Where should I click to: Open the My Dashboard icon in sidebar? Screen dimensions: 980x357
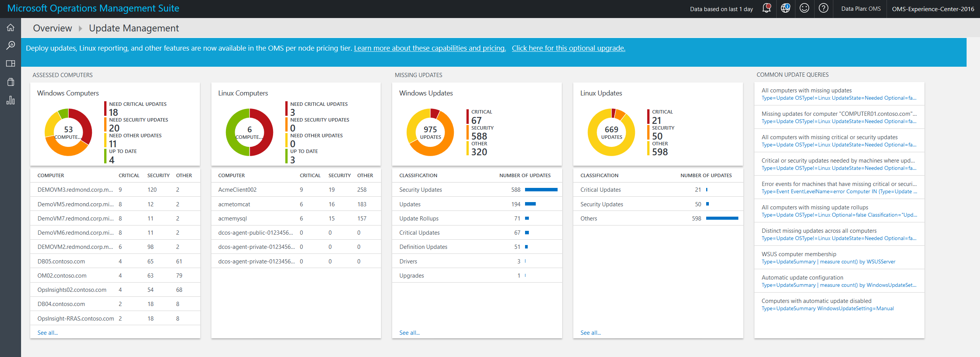tap(10, 63)
